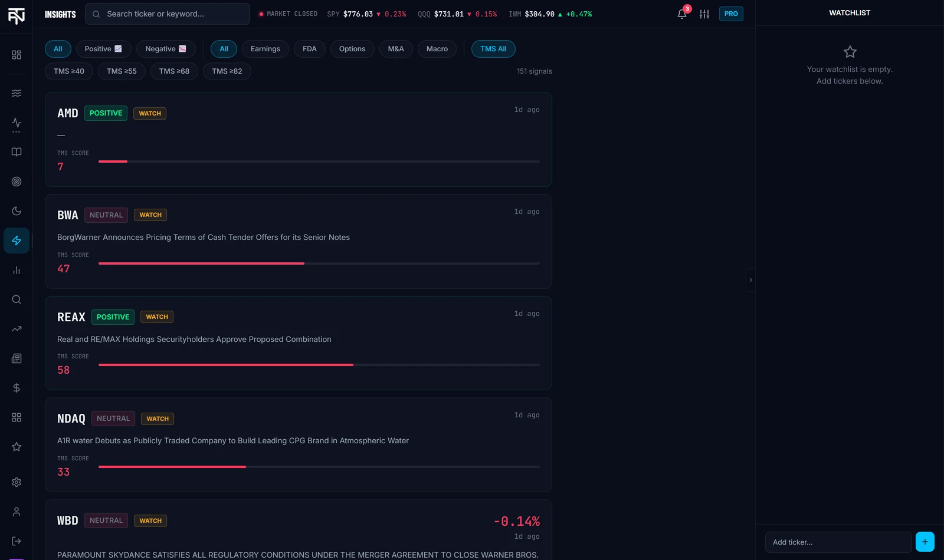Open the waves icon in sidebar

click(x=17, y=93)
